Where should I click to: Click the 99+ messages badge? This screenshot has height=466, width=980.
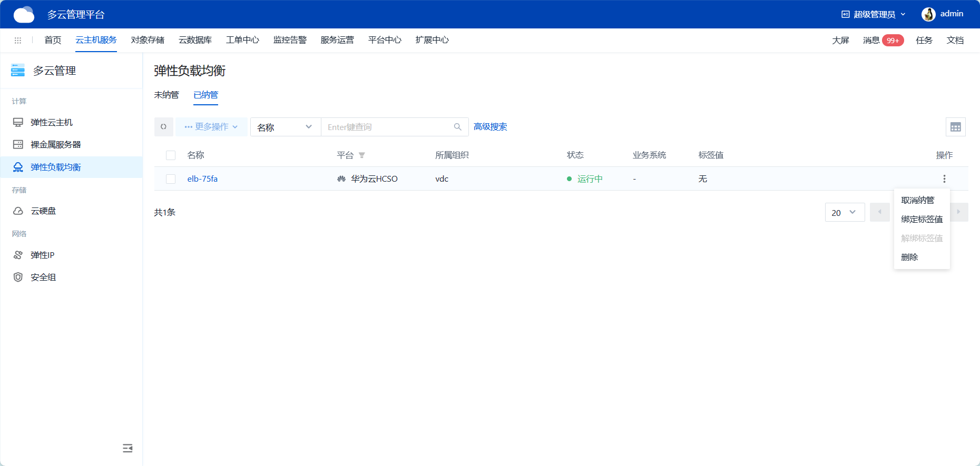pos(893,41)
